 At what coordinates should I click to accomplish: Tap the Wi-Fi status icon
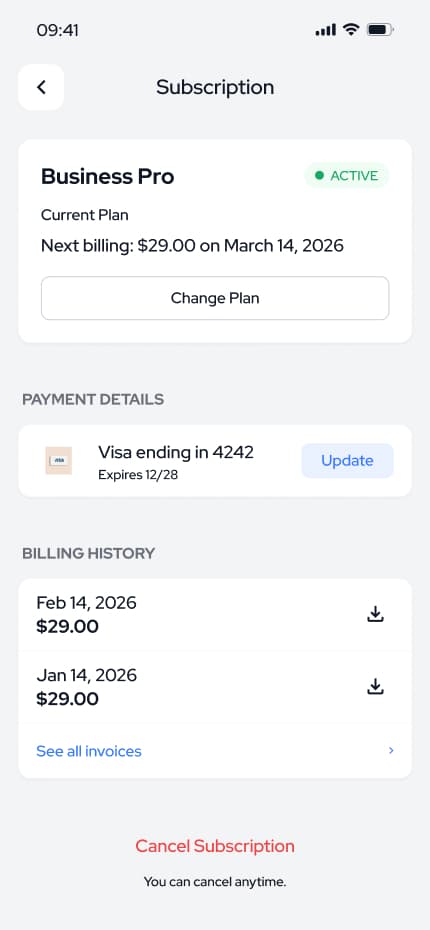352,29
